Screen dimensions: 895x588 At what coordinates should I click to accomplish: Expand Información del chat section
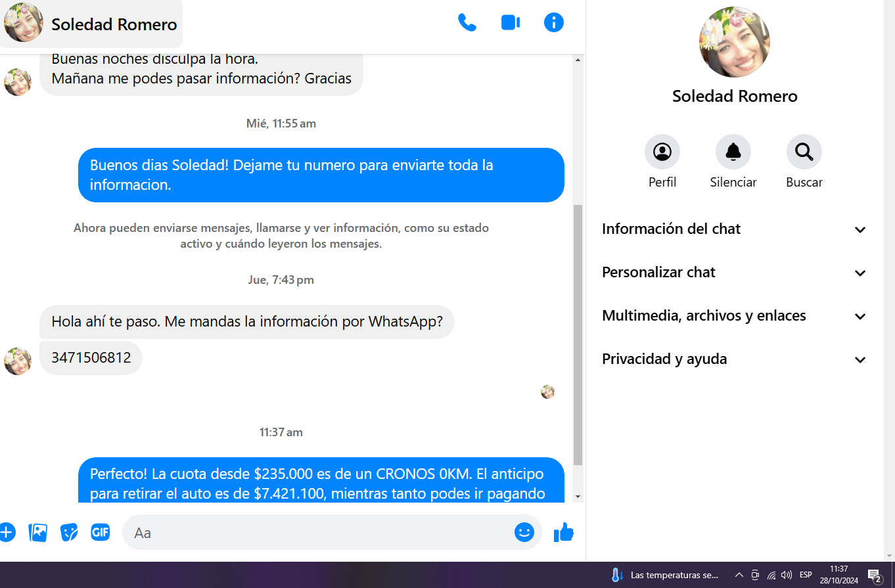tap(734, 229)
